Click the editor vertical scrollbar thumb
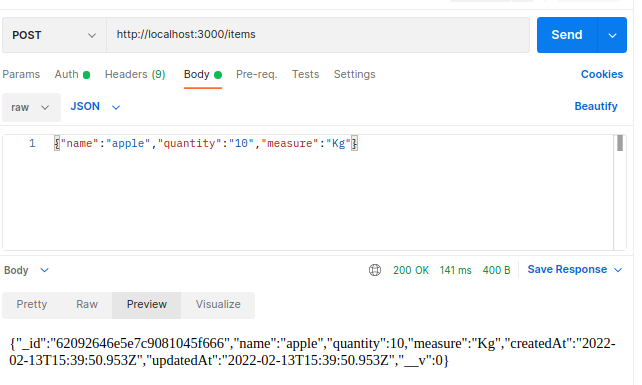 click(620, 143)
